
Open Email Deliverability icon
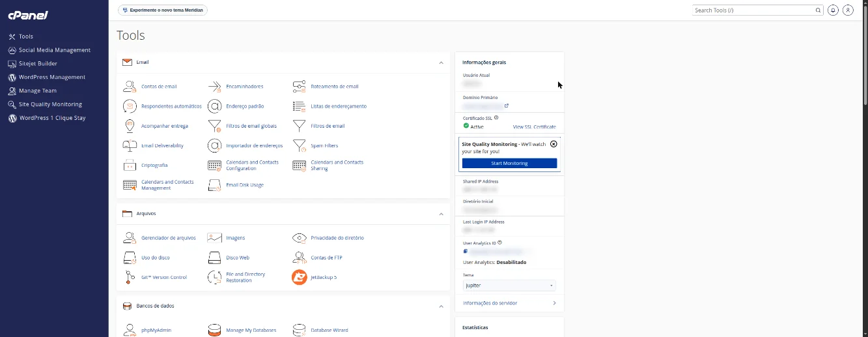pyautogui.click(x=130, y=145)
